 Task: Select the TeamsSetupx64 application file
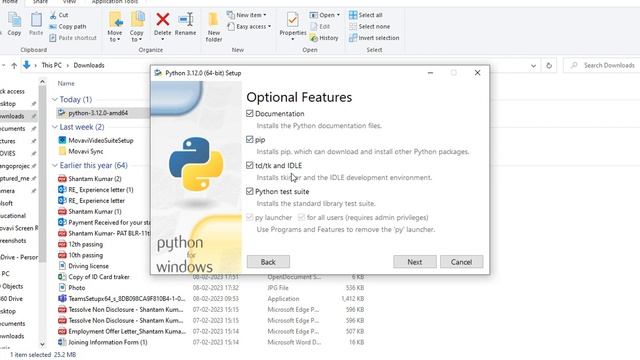click(x=127, y=299)
